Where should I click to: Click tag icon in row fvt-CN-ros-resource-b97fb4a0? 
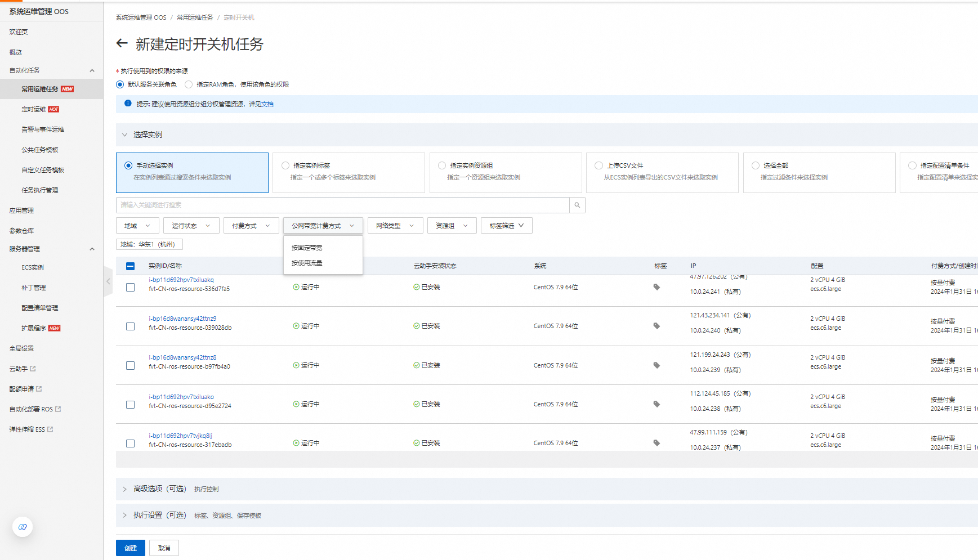click(x=657, y=365)
